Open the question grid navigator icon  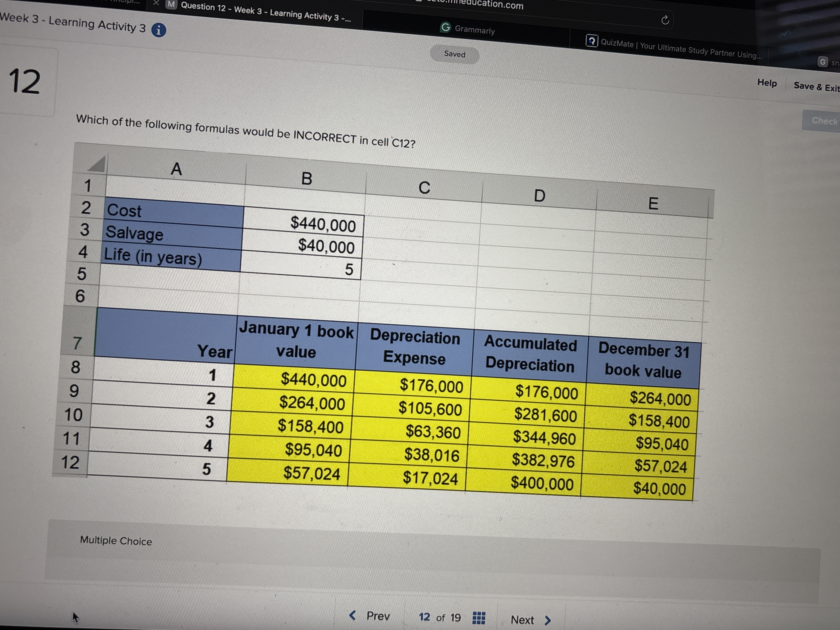point(479,618)
